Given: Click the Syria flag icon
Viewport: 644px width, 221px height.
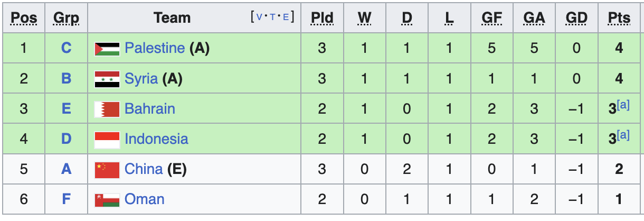Looking at the screenshot, I should [x=107, y=79].
